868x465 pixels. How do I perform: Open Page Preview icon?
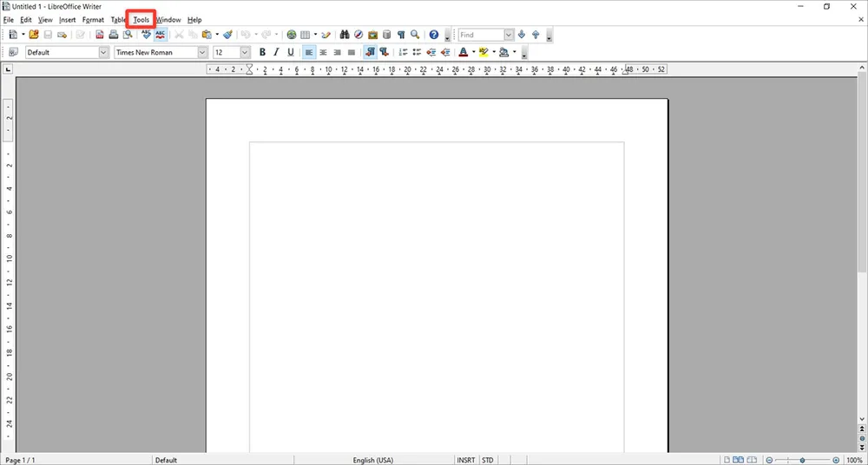point(128,35)
